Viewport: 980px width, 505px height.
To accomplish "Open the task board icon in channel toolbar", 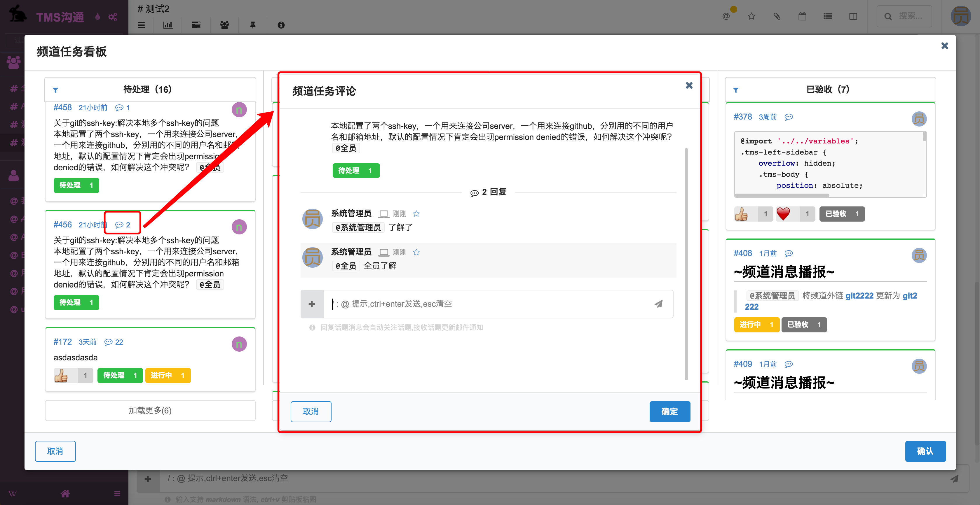I will pos(196,25).
